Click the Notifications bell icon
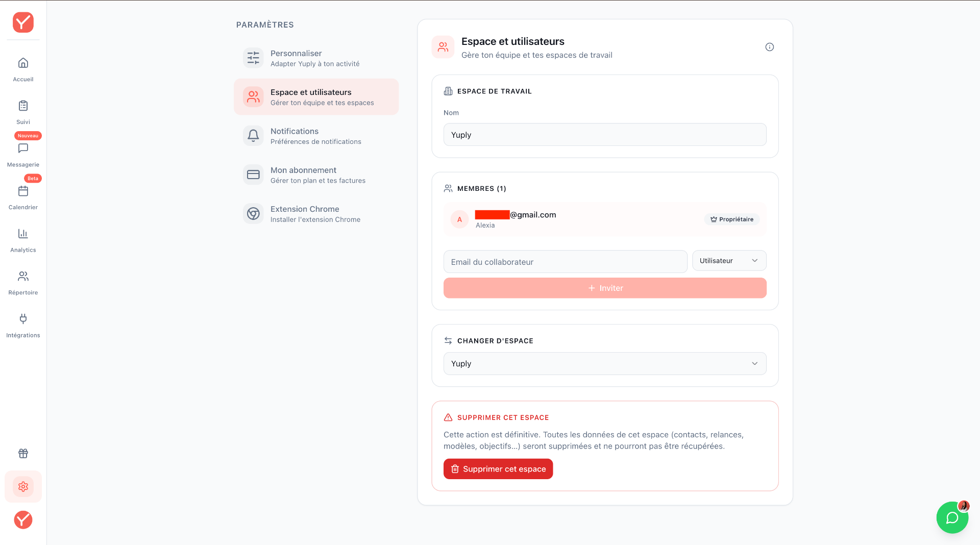 tap(253, 136)
